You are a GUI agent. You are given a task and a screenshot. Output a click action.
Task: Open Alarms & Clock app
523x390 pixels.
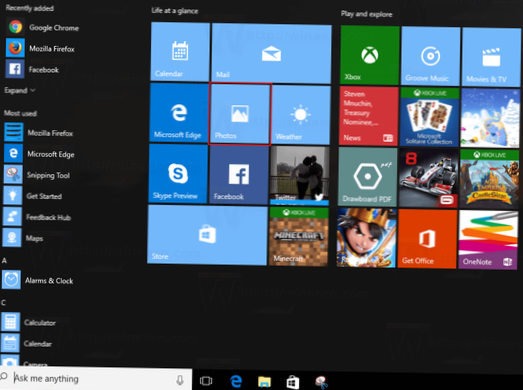[37, 280]
